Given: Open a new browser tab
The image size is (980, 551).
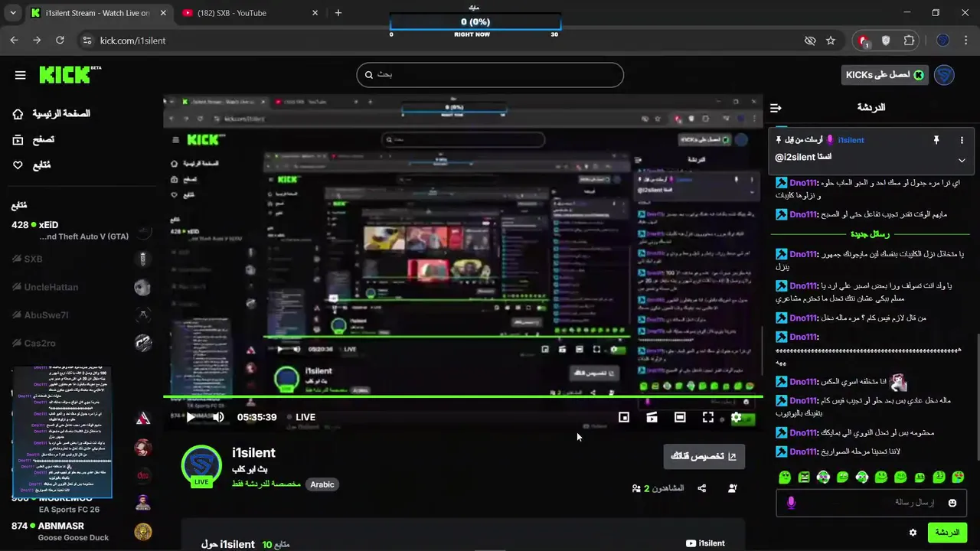Looking at the screenshot, I should (338, 13).
